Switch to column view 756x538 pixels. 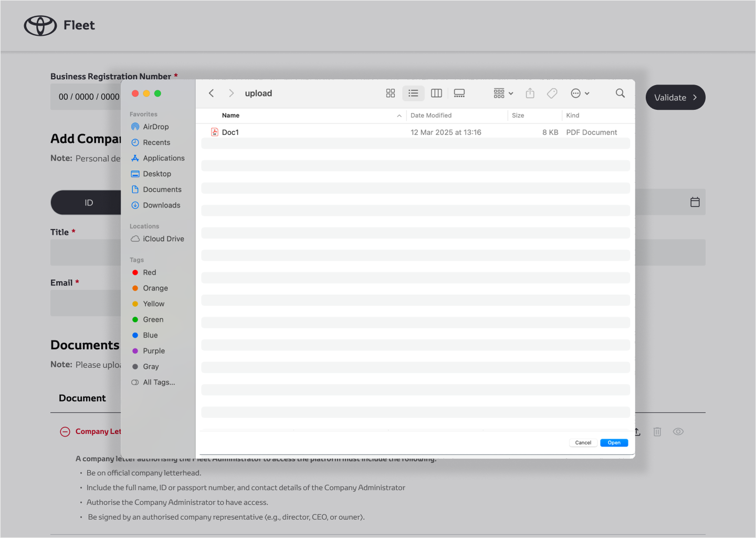tap(436, 93)
